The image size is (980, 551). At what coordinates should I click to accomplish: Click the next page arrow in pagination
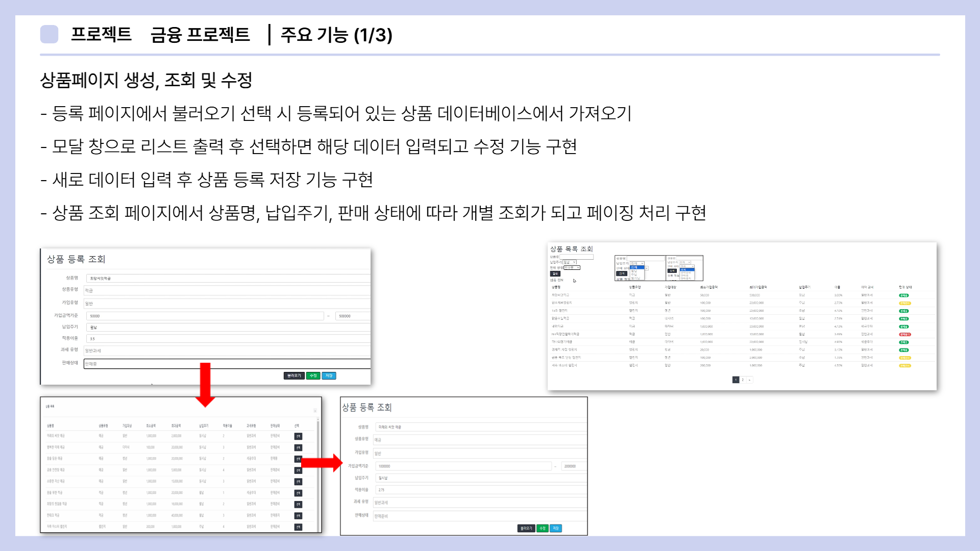coord(749,380)
